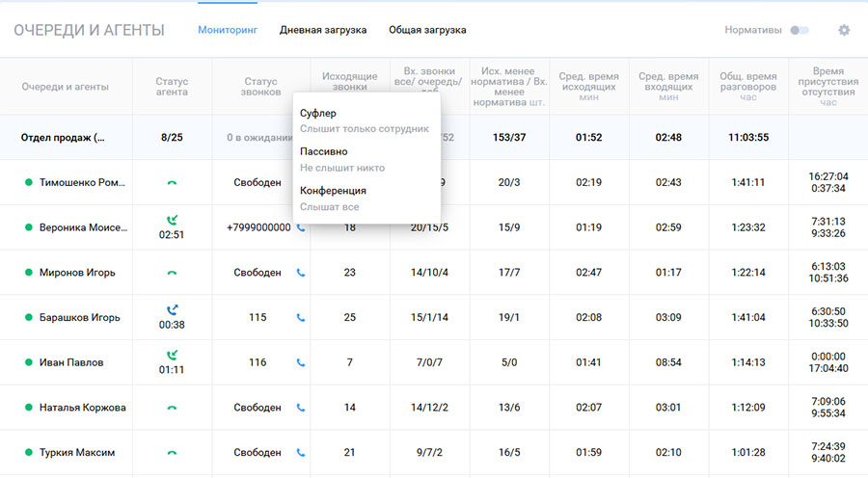Click call timer 00:38 for Барашков Игорь
Image resolution: width=868 pixels, height=478 pixels.
point(172,325)
